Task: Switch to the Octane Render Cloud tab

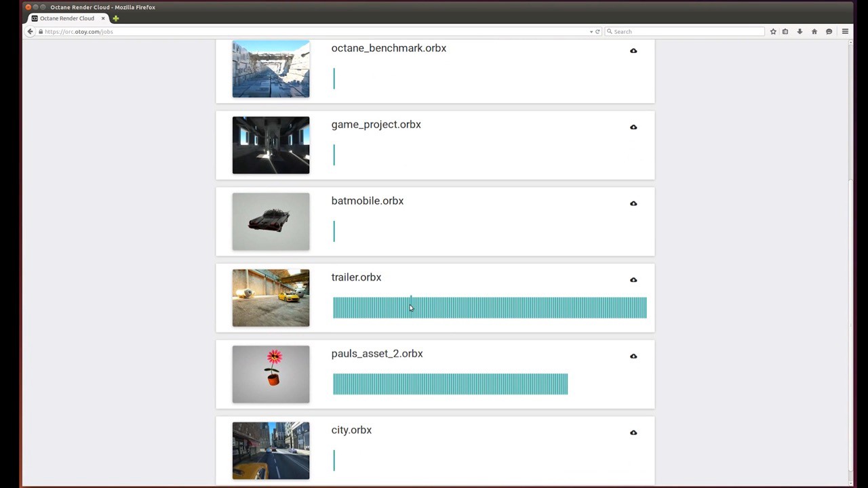Action: click(67, 18)
